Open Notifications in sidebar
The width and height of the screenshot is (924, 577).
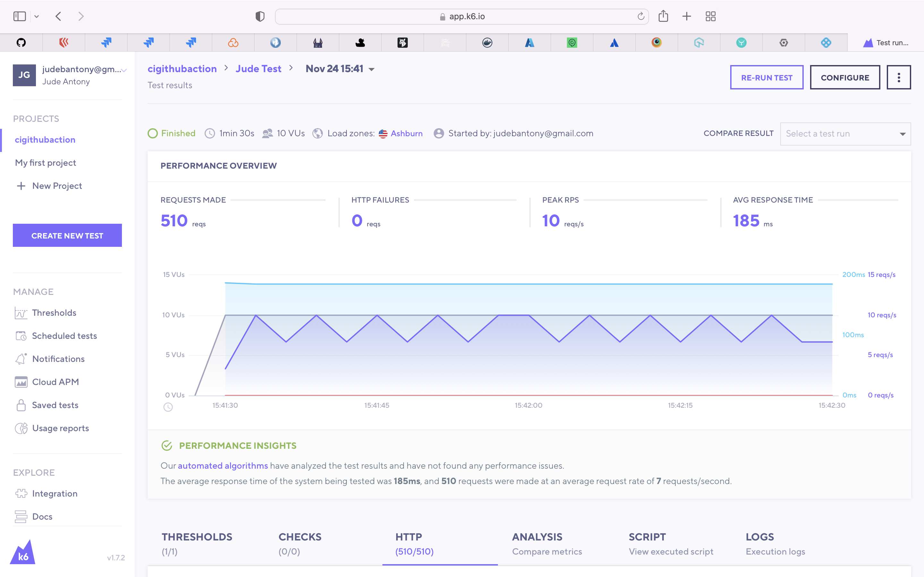coord(58,359)
